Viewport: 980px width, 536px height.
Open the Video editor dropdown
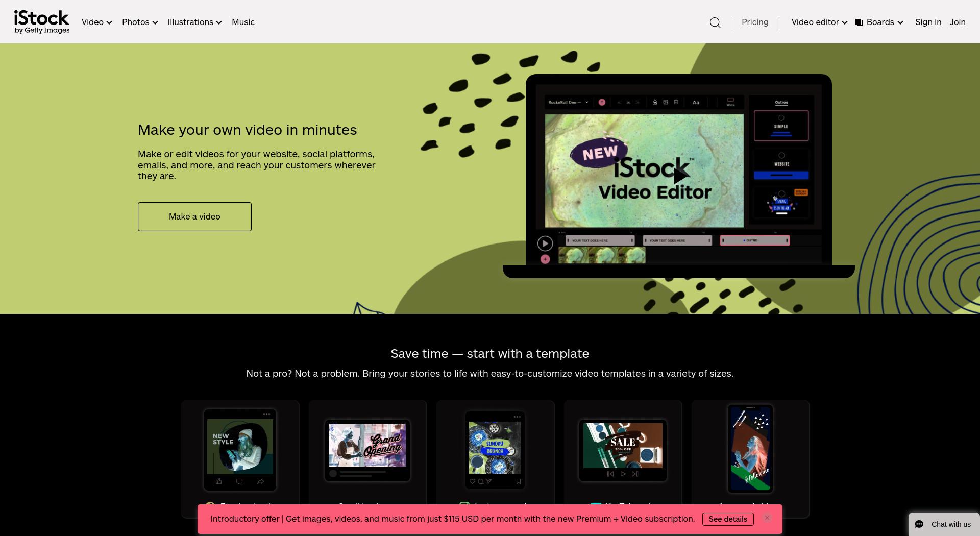point(819,22)
